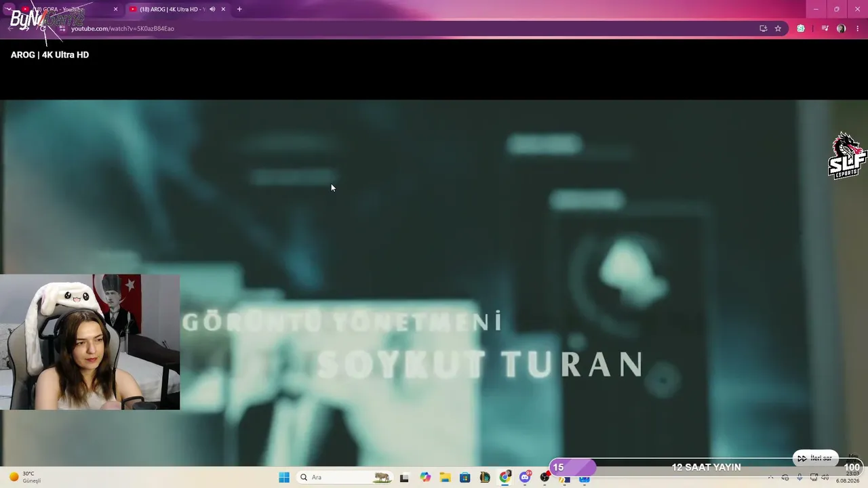Install app icon in the address bar
The image size is (868, 488).
click(764, 28)
